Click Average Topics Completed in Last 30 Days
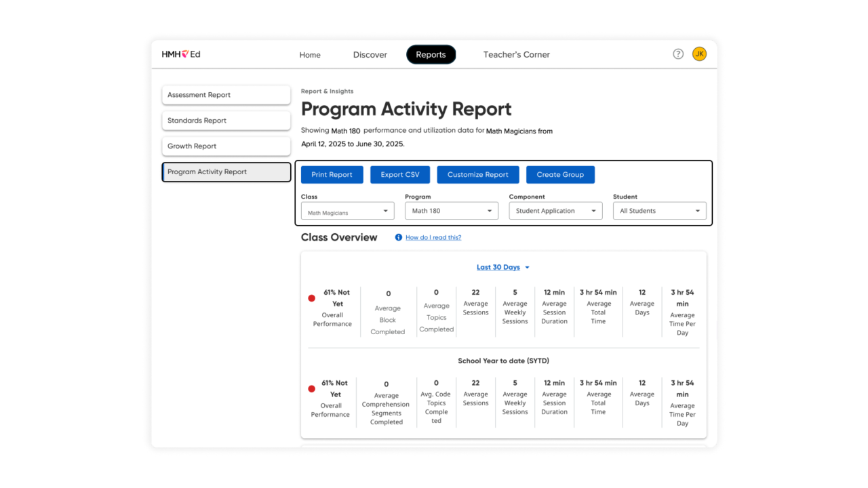Screen dimensions: 868x488 click(437, 311)
